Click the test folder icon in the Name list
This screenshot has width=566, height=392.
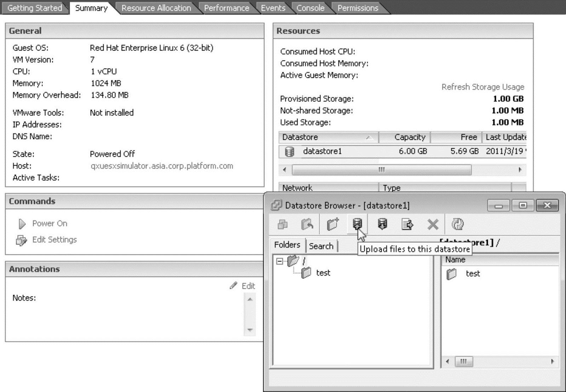(451, 273)
